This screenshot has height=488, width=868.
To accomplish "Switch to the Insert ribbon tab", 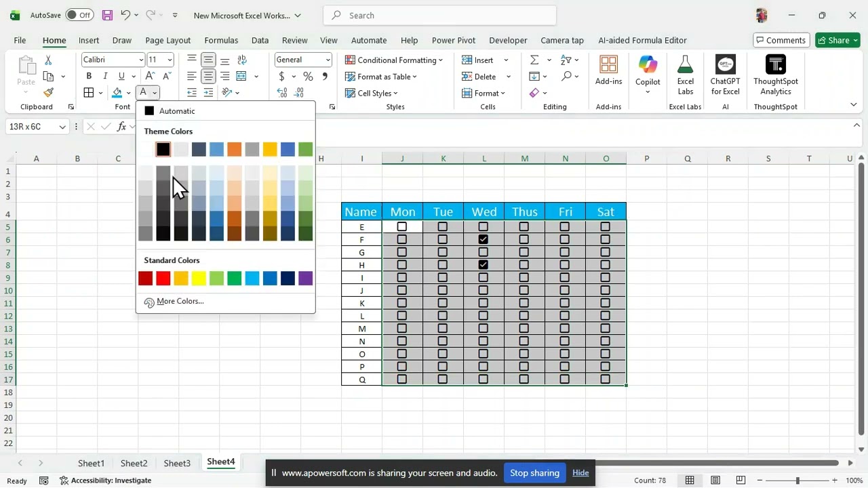I will pyautogui.click(x=89, y=40).
